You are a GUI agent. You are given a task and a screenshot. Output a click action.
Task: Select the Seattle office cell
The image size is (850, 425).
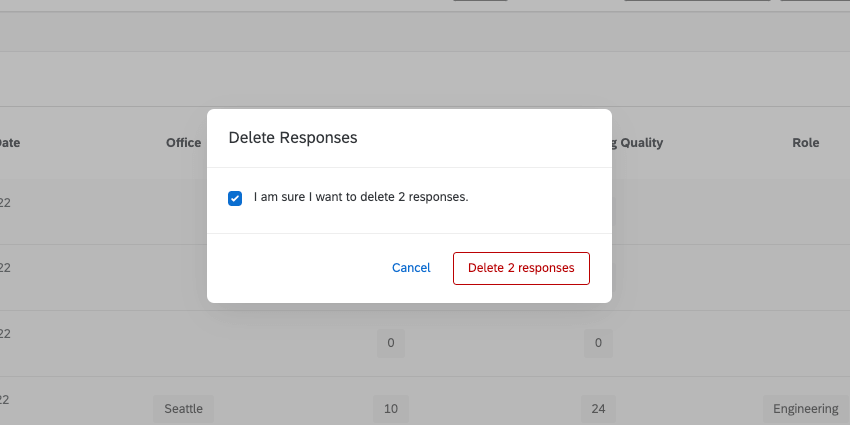(183, 409)
